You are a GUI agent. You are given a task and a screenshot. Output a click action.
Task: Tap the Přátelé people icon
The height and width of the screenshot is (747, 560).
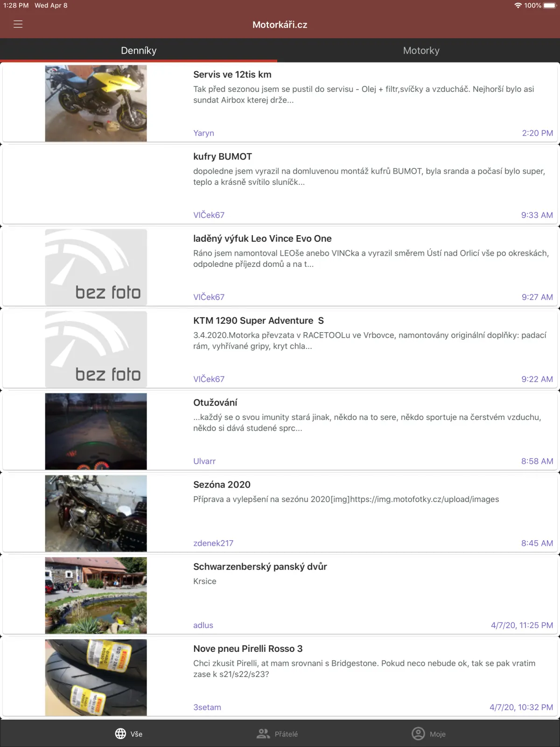[x=263, y=733]
